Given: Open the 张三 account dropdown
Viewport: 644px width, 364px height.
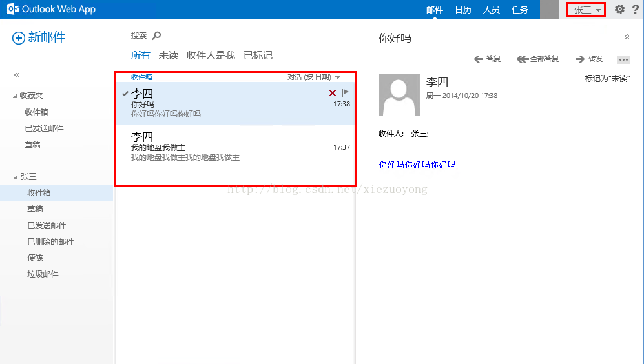Looking at the screenshot, I should (586, 10).
